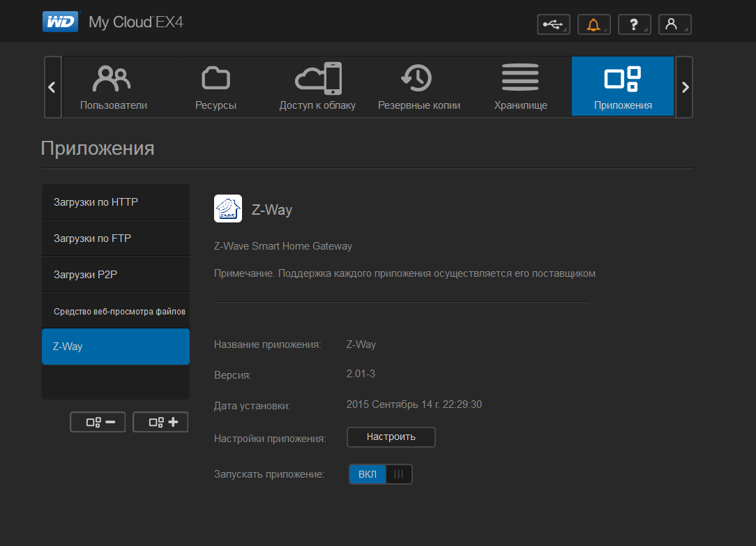Open the alerts bell notifications

click(594, 24)
